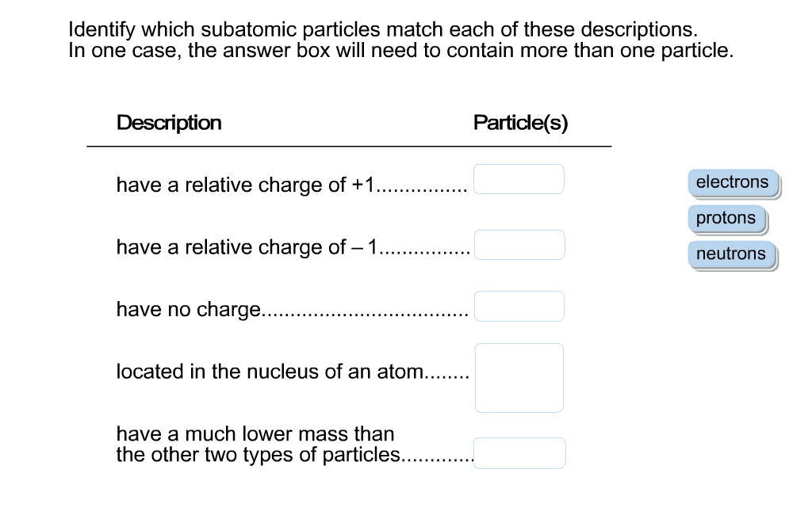Click the answer box for 'have no charge'
812x523 pixels.
pos(519,306)
